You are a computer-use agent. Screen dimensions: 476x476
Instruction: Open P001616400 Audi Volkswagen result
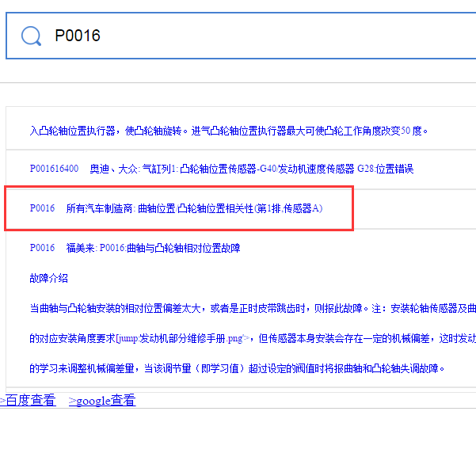click(221, 169)
